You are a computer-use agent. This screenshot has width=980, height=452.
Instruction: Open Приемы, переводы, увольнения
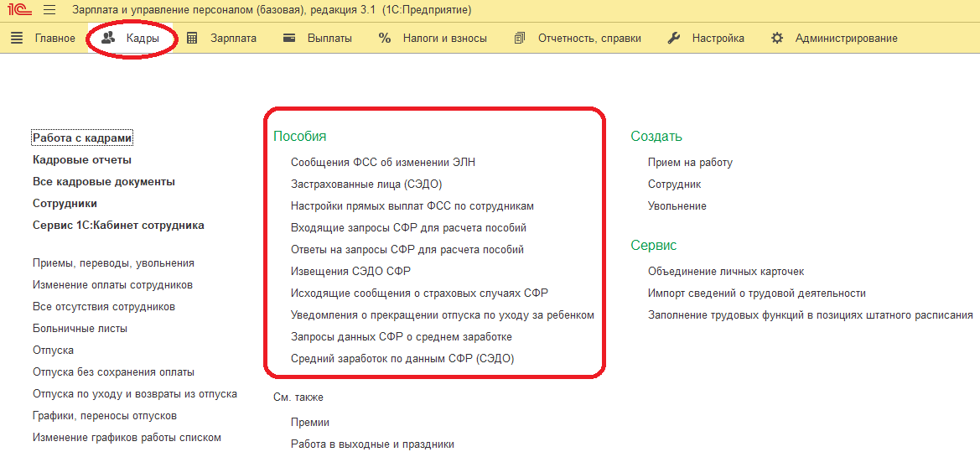tap(113, 263)
